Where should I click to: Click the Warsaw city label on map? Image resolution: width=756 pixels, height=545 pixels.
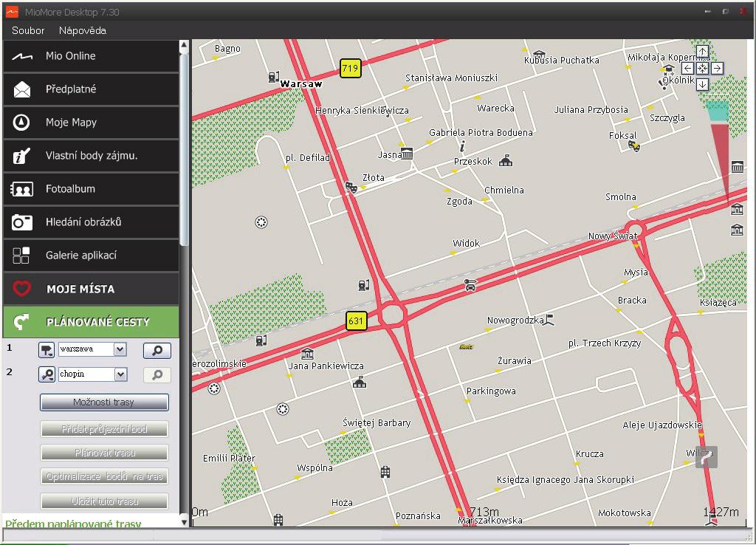301,84
